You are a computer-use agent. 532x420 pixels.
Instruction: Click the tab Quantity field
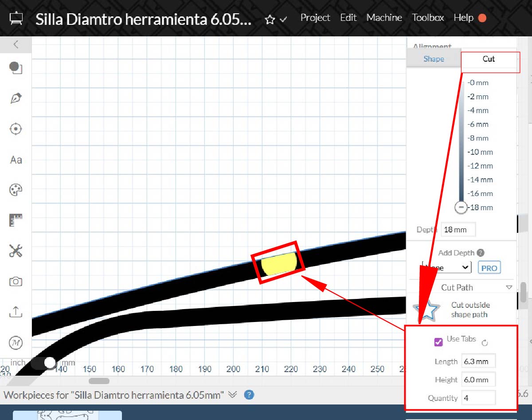click(478, 398)
